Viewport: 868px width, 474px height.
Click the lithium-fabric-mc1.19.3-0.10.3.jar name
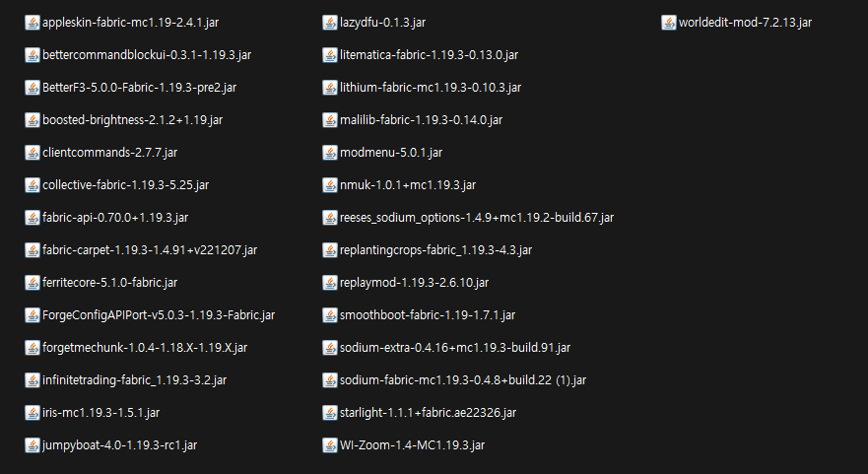coord(431,88)
